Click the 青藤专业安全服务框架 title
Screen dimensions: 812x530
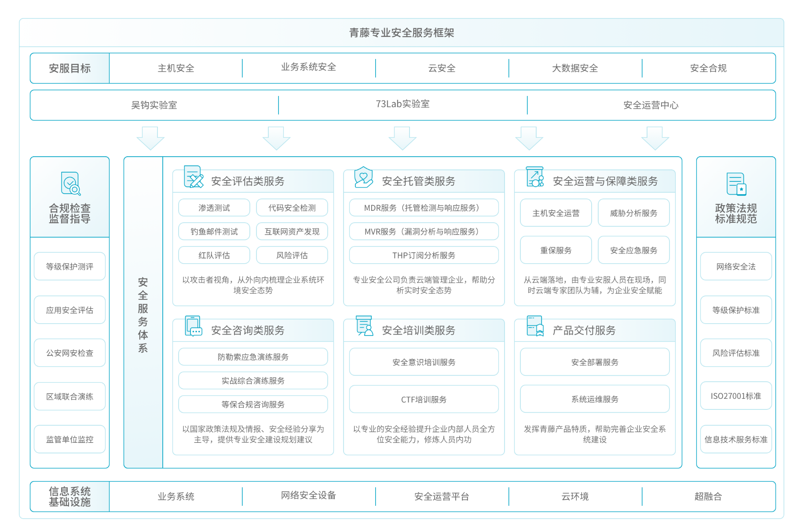click(402, 33)
